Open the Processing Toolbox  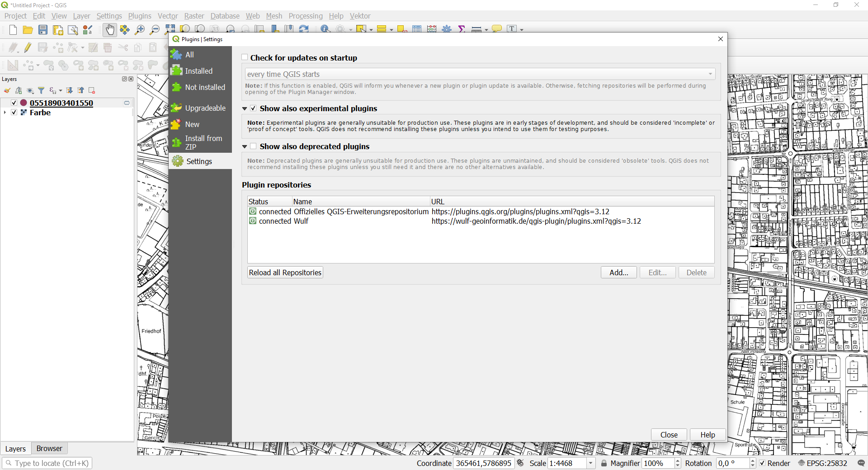click(447, 29)
